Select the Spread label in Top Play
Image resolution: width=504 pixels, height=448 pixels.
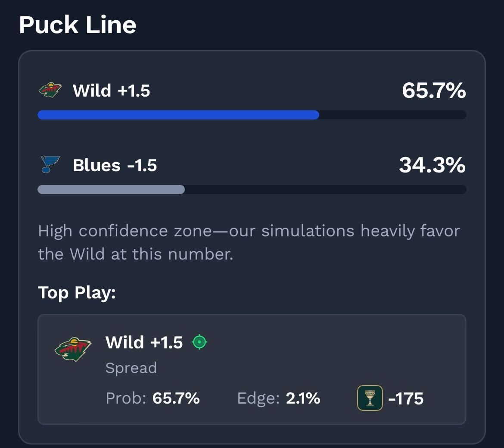coord(131,368)
